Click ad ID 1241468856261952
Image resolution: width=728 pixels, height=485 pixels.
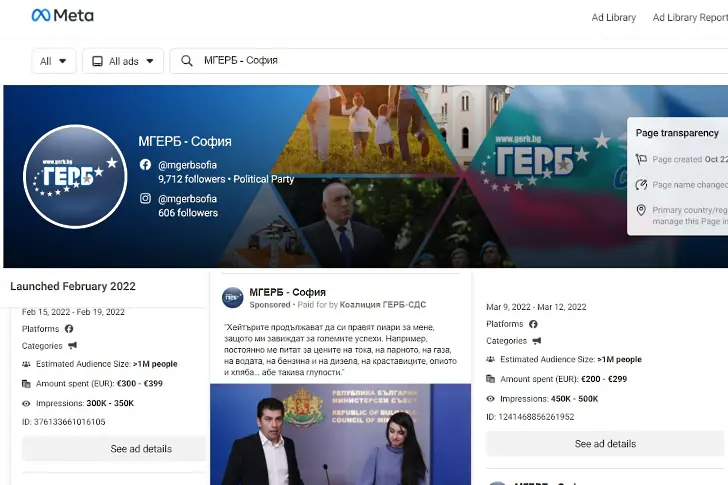(x=530, y=417)
